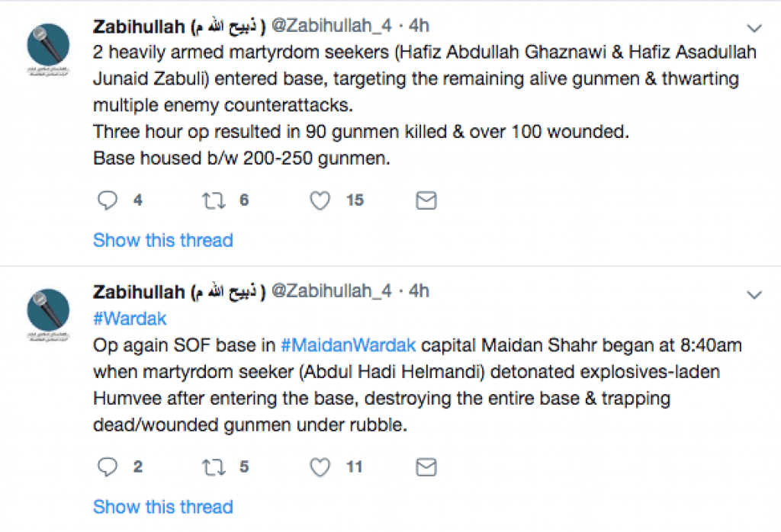The width and height of the screenshot is (781, 532).
Task: Open first tweet's profile avatar
Action: pos(48,46)
